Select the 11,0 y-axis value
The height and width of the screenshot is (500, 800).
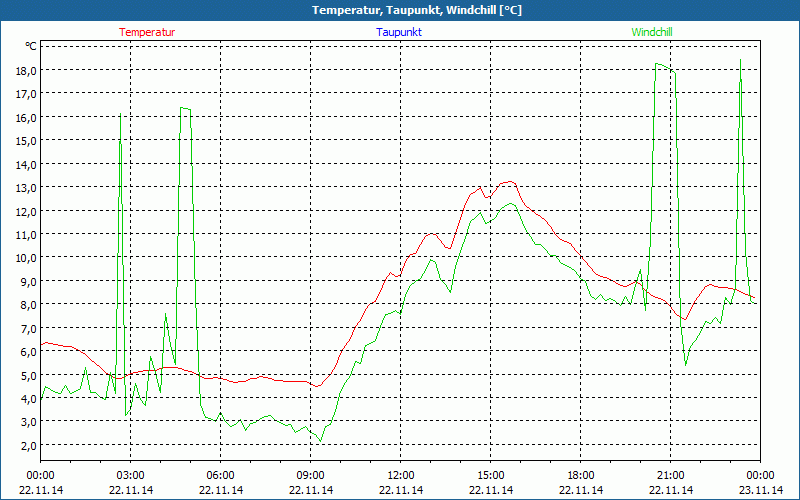(x=26, y=235)
